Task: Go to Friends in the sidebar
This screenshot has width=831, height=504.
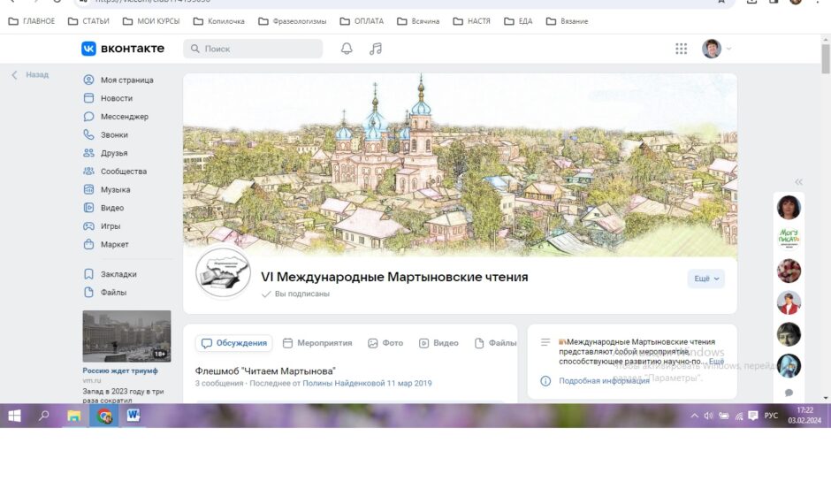Action: tap(114, 153)
